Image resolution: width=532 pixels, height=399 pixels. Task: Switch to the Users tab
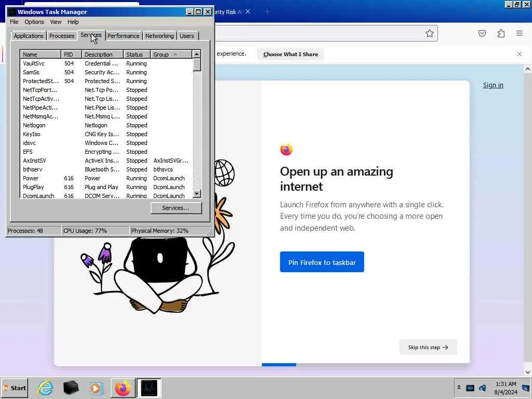pyautogui.click(x=187, y=36)
